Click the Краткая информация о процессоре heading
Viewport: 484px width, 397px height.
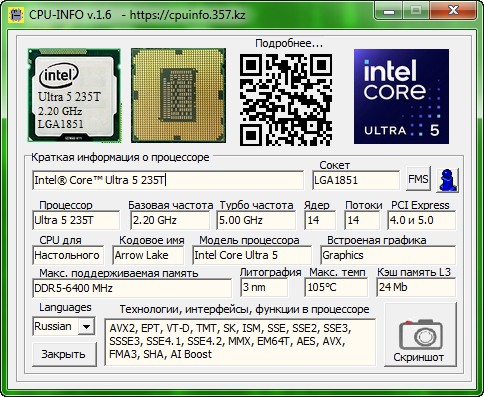120,157
